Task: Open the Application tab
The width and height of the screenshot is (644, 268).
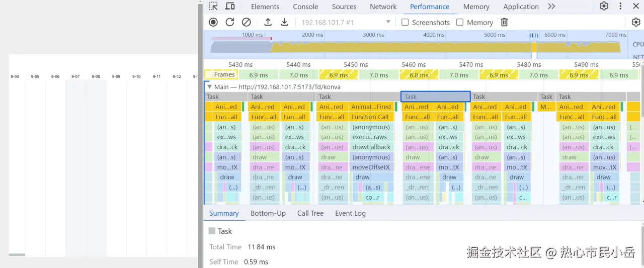Action: pyautogui.click(x=521, y=7)
